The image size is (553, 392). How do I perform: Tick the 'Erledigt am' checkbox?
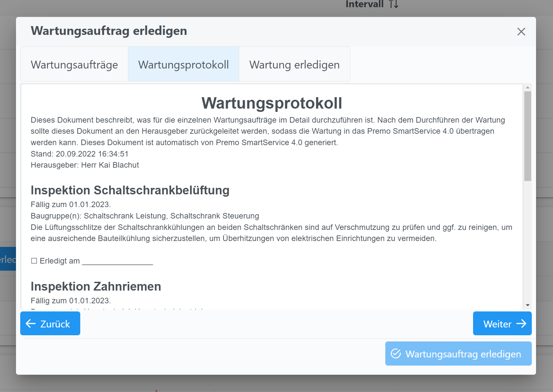(x=34, y=261)
